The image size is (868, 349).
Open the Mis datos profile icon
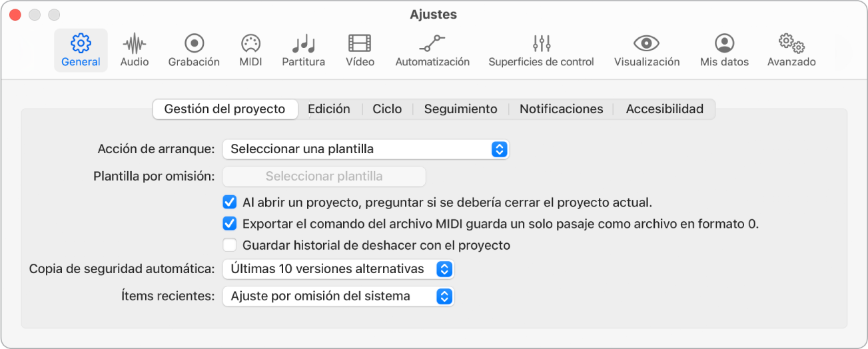pos(724,51)
